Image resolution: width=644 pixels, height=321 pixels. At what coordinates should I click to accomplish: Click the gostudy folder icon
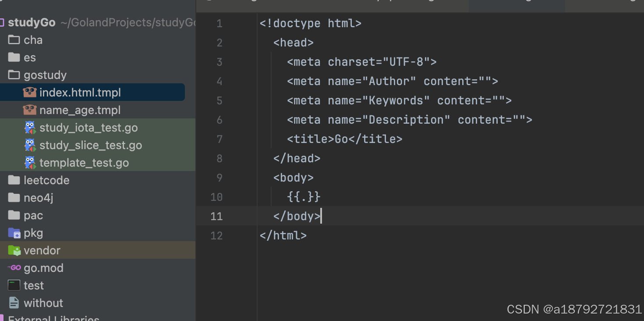14,75
